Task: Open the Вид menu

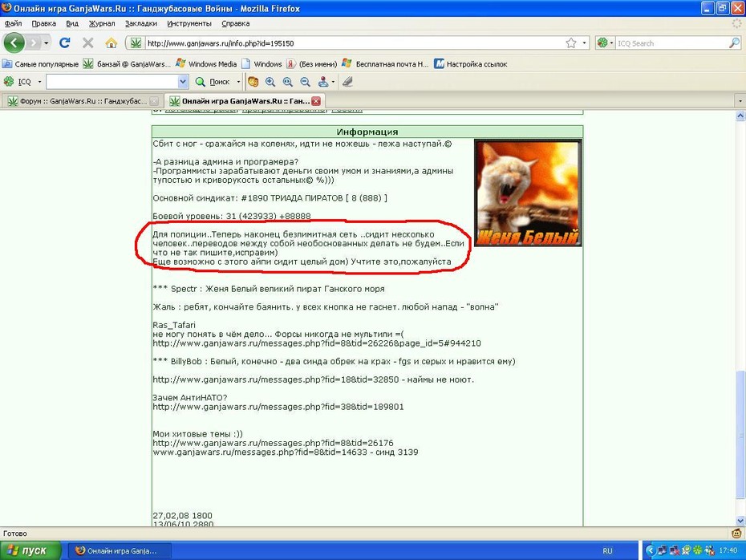Action: tap(72, 23)
